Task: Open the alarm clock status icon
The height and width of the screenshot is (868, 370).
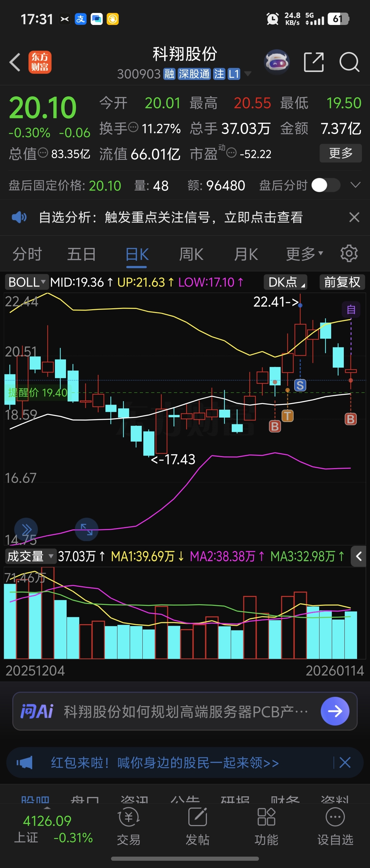Action: coord(272,19)
